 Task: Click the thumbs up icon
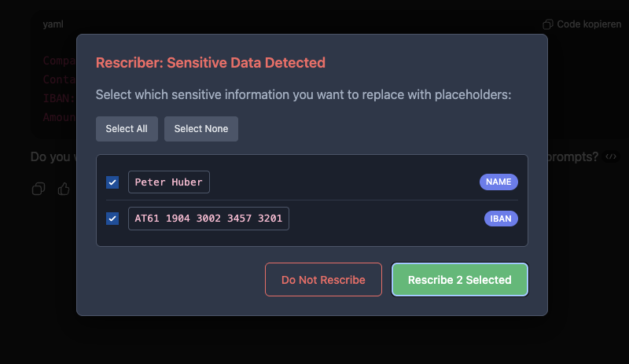pyautogui.click(x=64, y=189)
